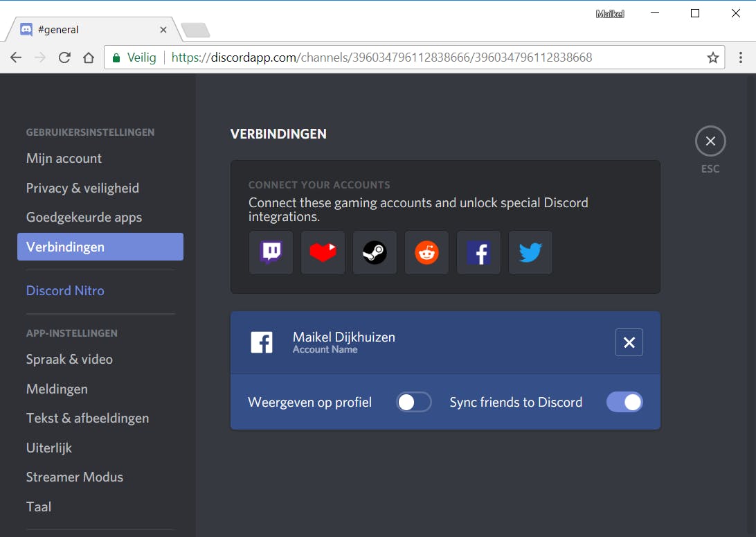This screenshot has height=537, width=756.
Task: Open Privacy & veiligheid settings
Action: [100, 188]
